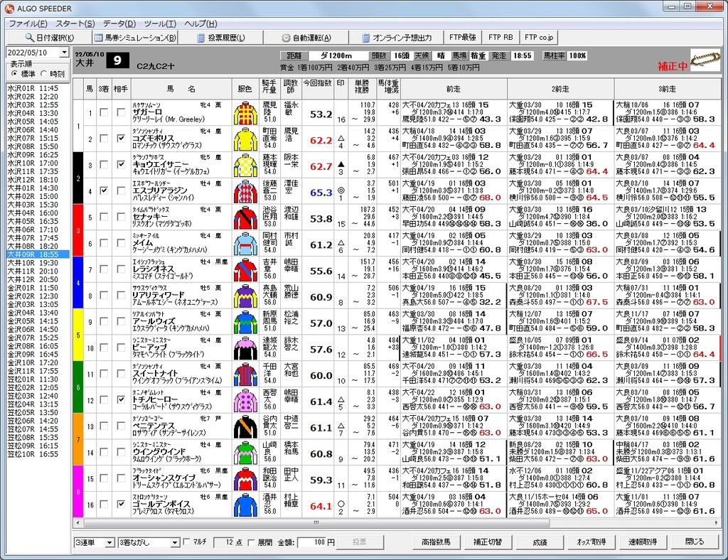Click the FTP co.jp button
The image size is (728, 560).
click(x=539, y=38)
